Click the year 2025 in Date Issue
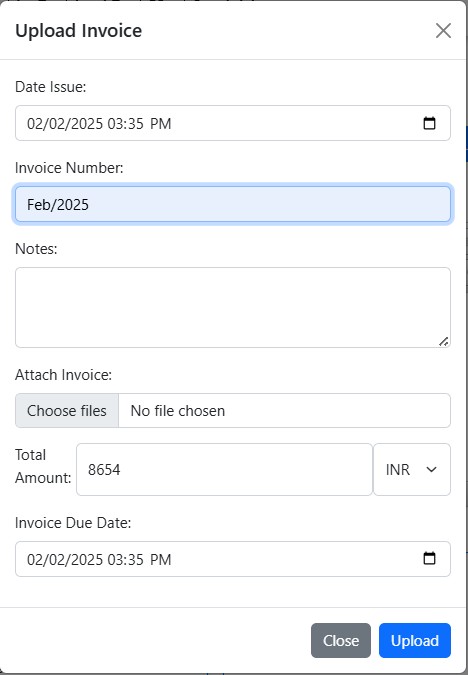Viewport: 468px width, 675px height. click(x=87, y=124)
